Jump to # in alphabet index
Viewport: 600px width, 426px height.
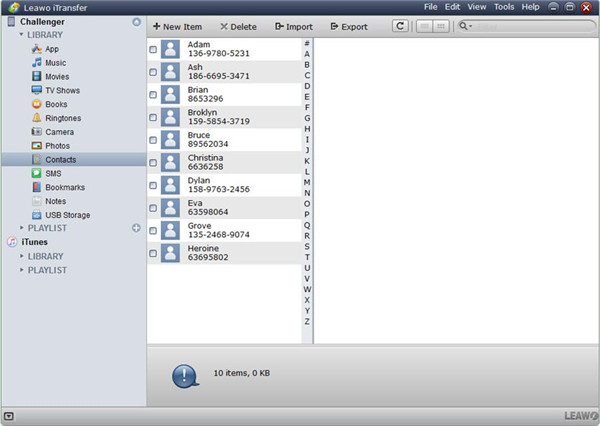tap(307, 43)
